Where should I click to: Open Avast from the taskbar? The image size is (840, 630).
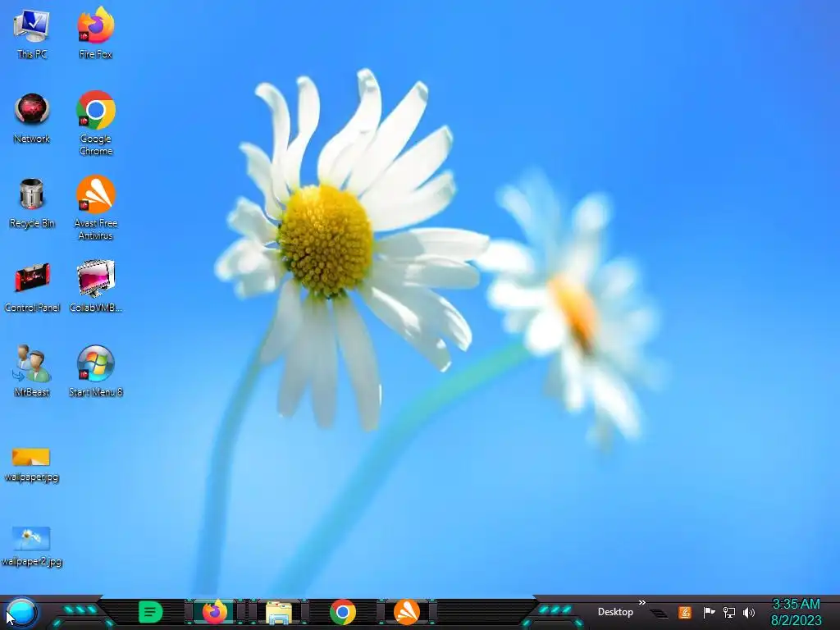click(x=407, y=612)
